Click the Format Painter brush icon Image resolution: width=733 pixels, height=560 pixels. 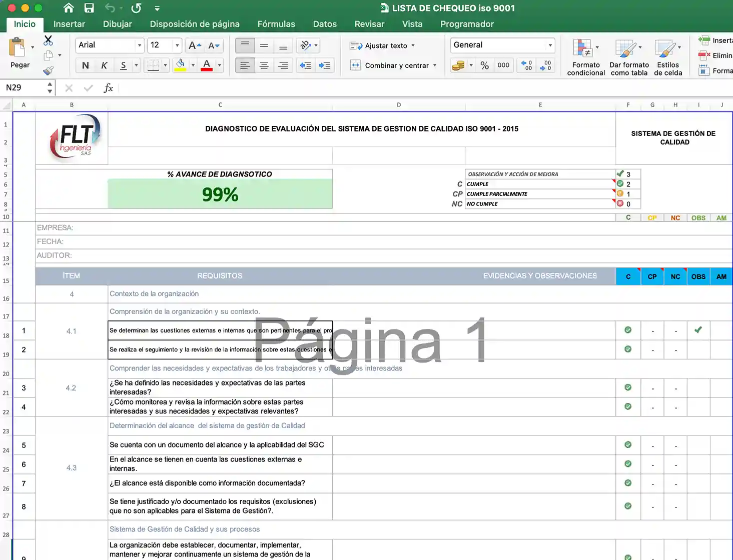click(x=48, y=70)
